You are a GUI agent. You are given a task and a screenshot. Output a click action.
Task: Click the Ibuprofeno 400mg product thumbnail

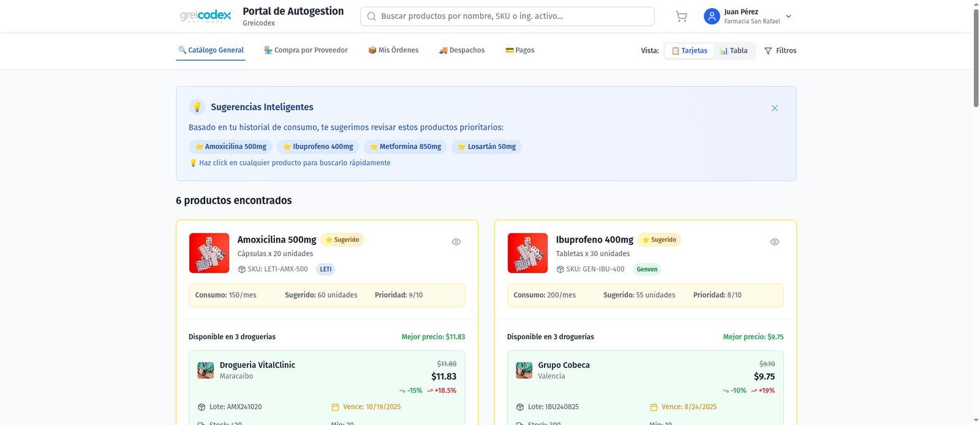527,253
